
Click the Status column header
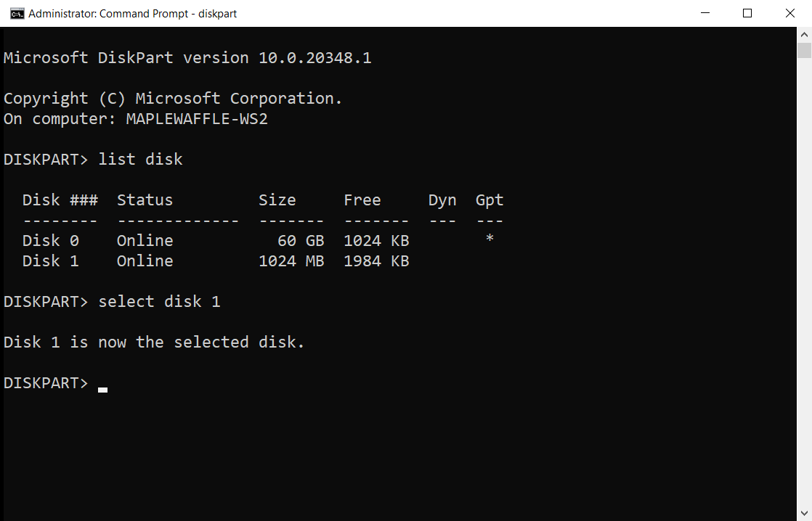tap(145, 200)
